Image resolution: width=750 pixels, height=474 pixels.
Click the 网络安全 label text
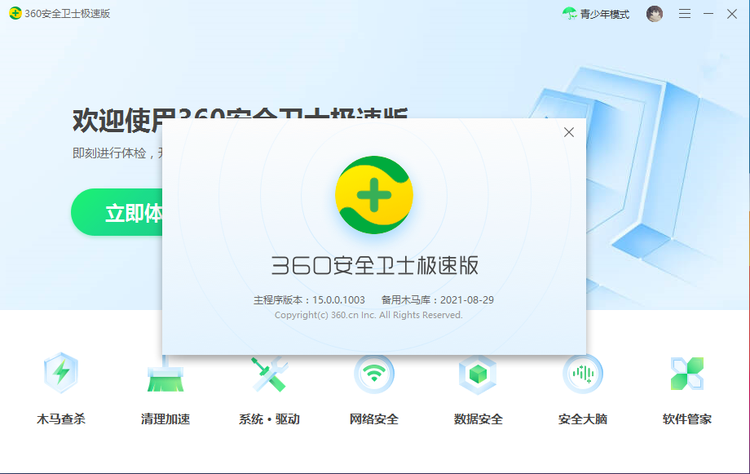(374, 419)
